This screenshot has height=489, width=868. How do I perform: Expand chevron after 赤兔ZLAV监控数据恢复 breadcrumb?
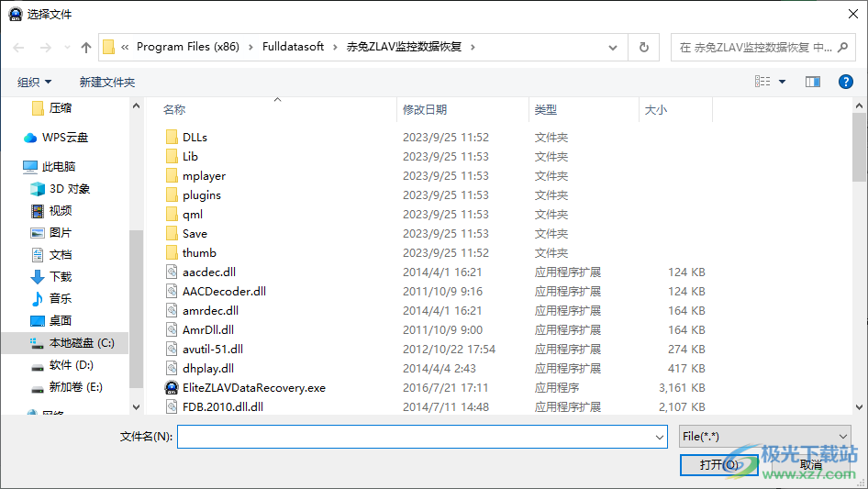473,47
